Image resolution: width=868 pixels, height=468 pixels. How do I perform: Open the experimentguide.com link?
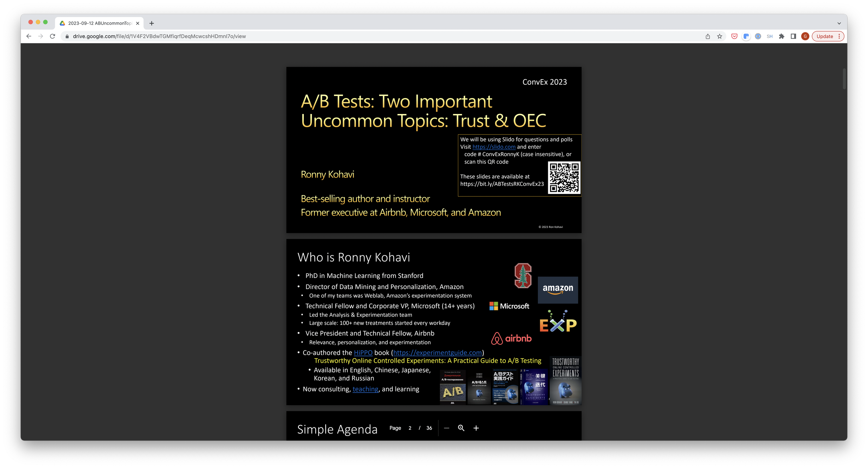[x=437, y=353]
